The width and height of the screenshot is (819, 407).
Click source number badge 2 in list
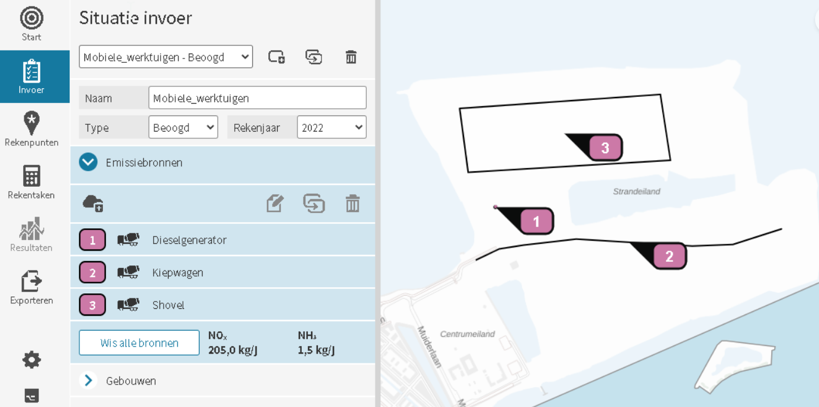(x=92, y=273)
